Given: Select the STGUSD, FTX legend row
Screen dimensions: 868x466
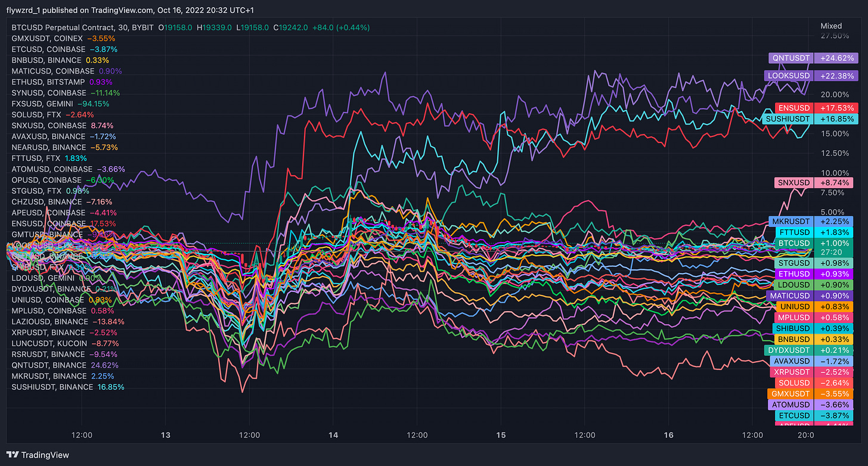Looking at the screenshot, I should pos(50,191).
